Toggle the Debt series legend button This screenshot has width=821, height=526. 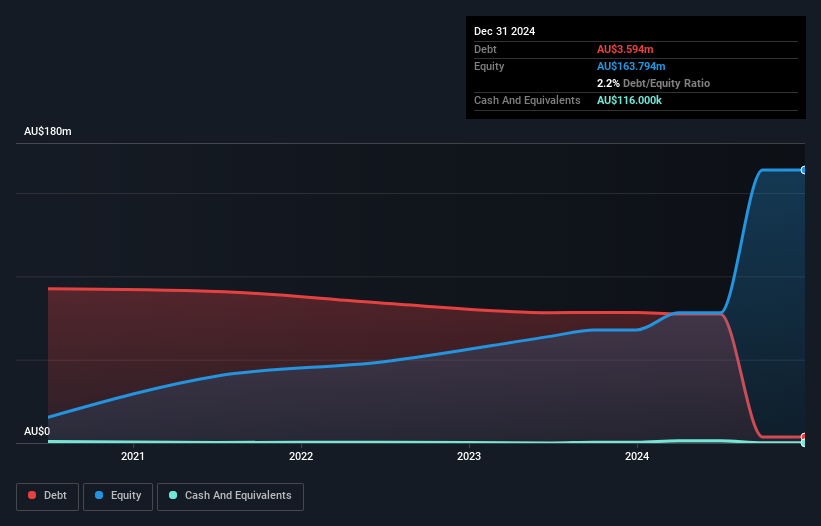pyautogui.click(x=48, y=496)
